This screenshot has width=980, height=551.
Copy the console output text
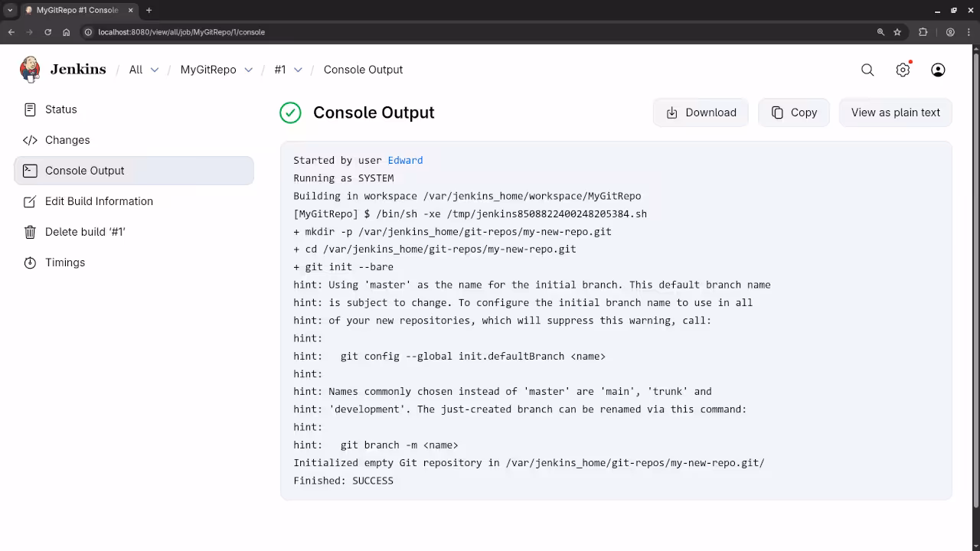click(x=794, y=112)
